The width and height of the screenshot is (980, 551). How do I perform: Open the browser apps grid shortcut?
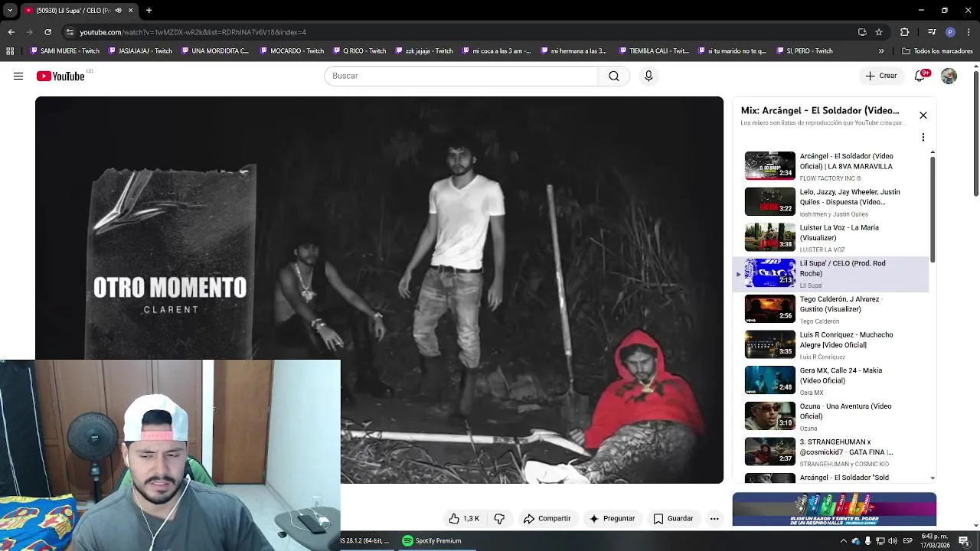[x=10, y=51]
